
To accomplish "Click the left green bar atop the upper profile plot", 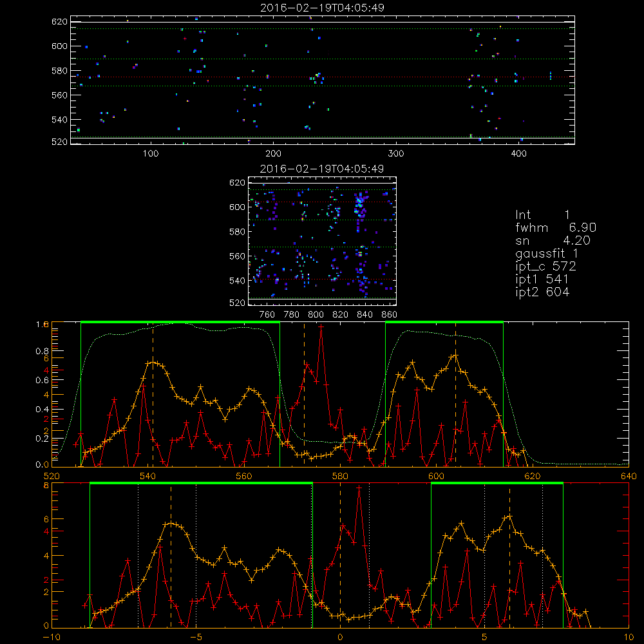I will (x=180, y=322).
